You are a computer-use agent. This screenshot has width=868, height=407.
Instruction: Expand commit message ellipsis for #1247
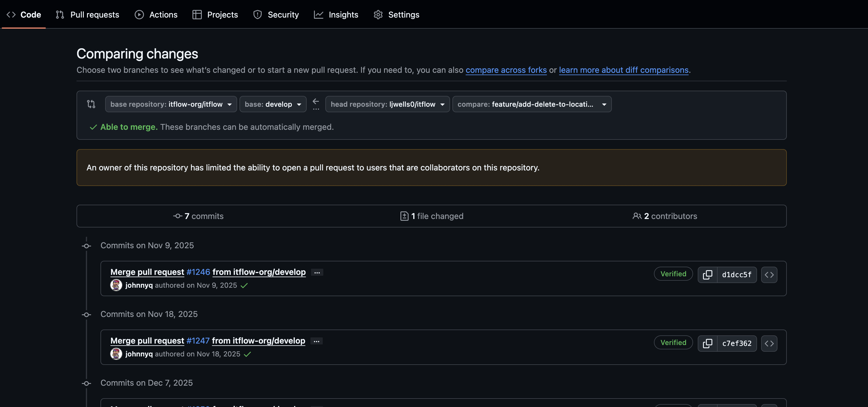click(316, 341)
